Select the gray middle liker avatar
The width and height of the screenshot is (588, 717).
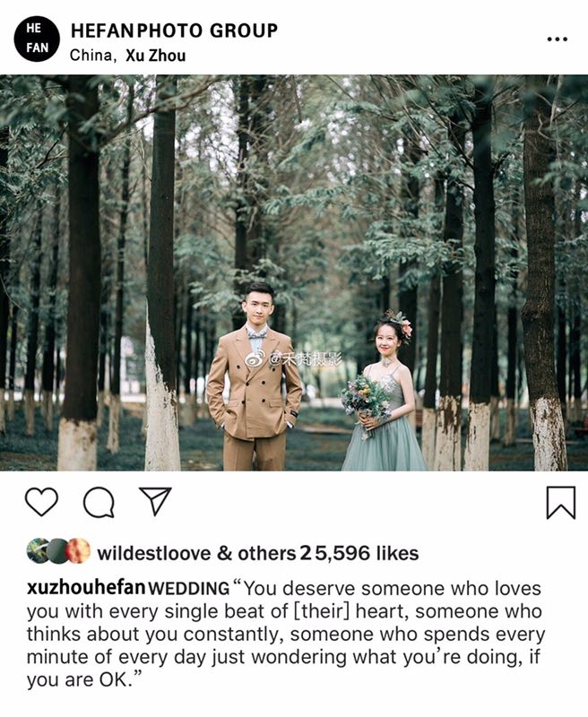coord(57,550)
